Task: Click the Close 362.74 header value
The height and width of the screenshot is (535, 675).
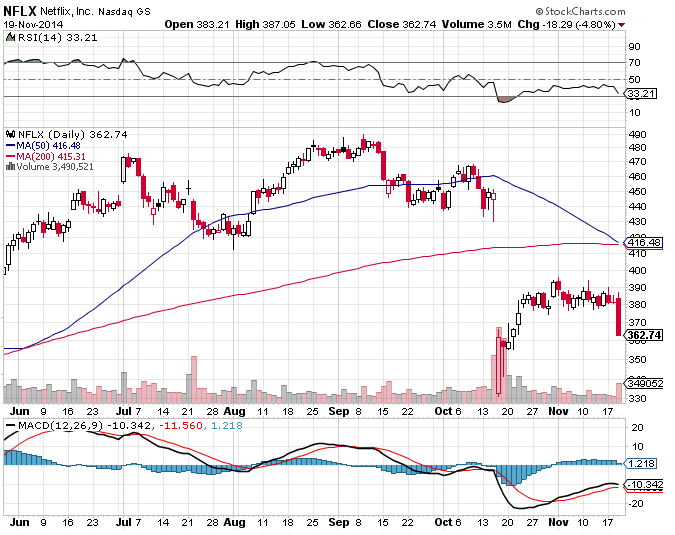Action: click(x=402, y=25)
